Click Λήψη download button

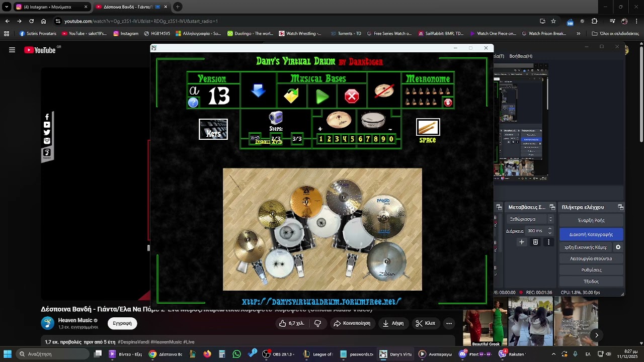coord(393,323)
